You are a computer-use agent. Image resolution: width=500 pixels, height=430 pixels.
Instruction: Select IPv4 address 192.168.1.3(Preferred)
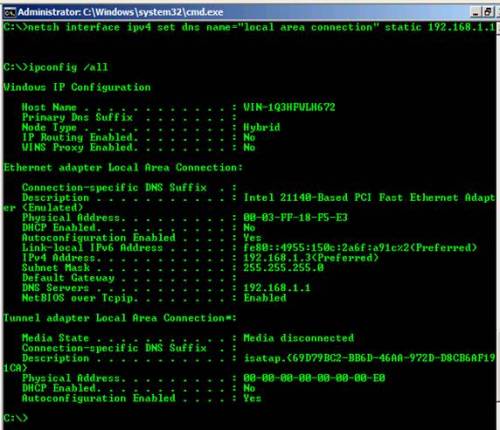point(311,257)
